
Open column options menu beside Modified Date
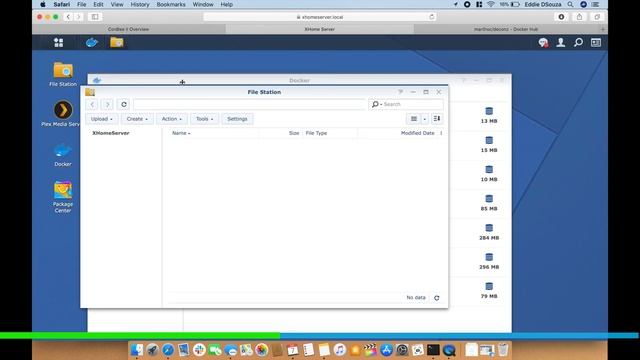[x=441, y=133]
